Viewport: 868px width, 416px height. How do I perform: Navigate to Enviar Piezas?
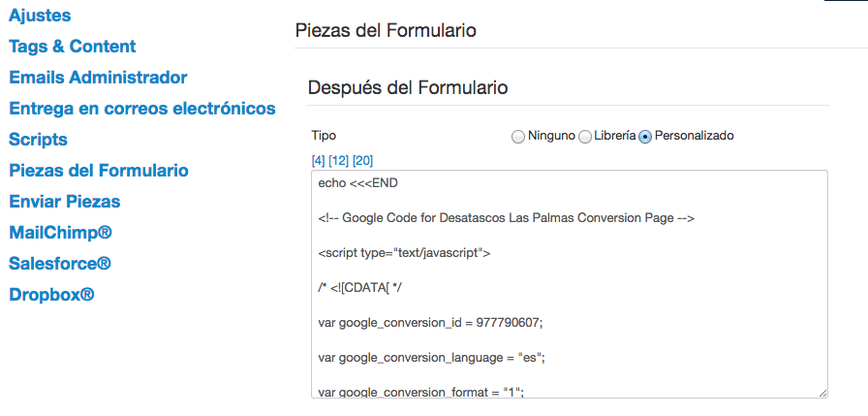(x=65, y=202)
